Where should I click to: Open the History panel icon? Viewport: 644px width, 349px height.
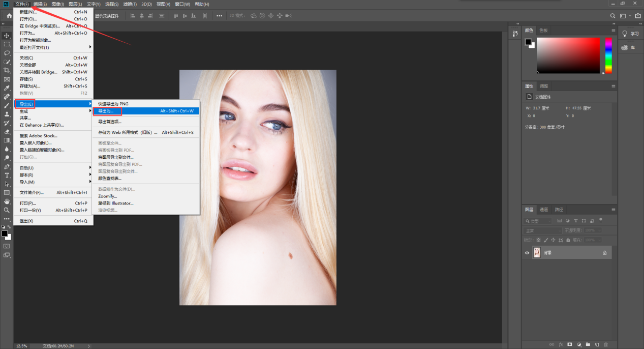coord(514,34)
